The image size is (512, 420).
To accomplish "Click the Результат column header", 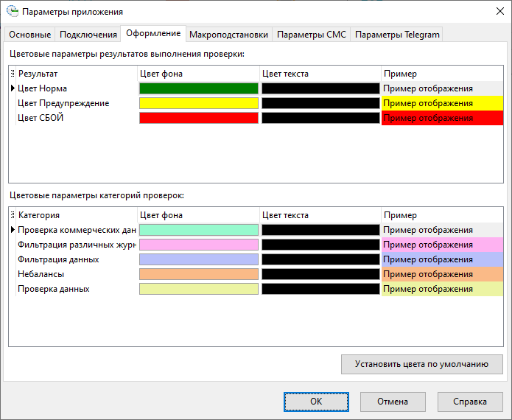I will tap(77, 74).
